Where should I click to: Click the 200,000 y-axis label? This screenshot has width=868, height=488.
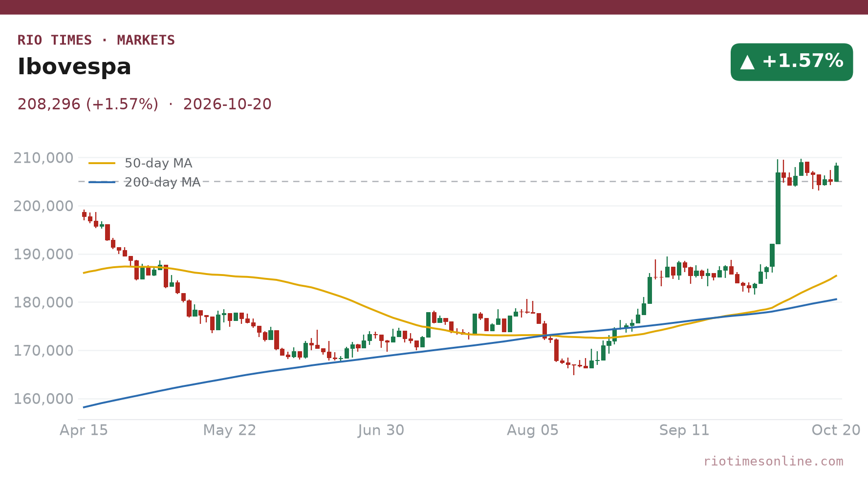43,206
